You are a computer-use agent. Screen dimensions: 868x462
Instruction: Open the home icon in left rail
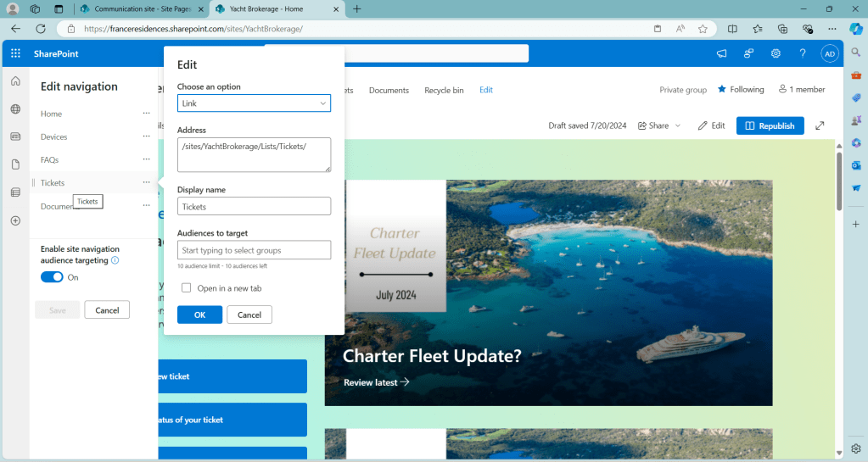click(15, 81)
